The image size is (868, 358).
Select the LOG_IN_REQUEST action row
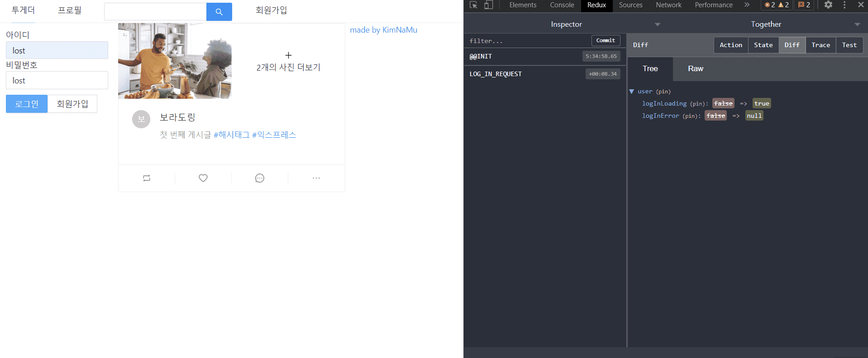click(545, 74)
